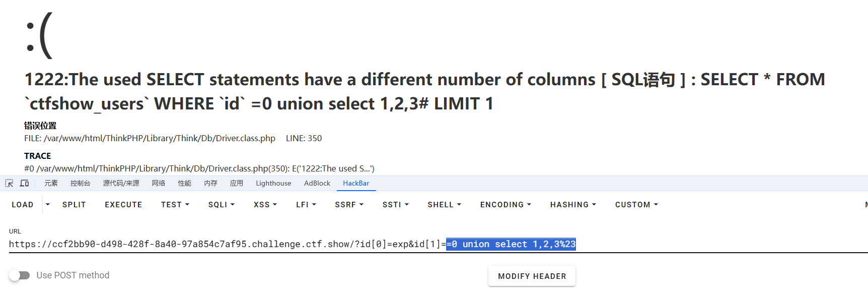Screen dimensions: 868x291
Task: Click the LOAD button
Action: coord(23,205)
